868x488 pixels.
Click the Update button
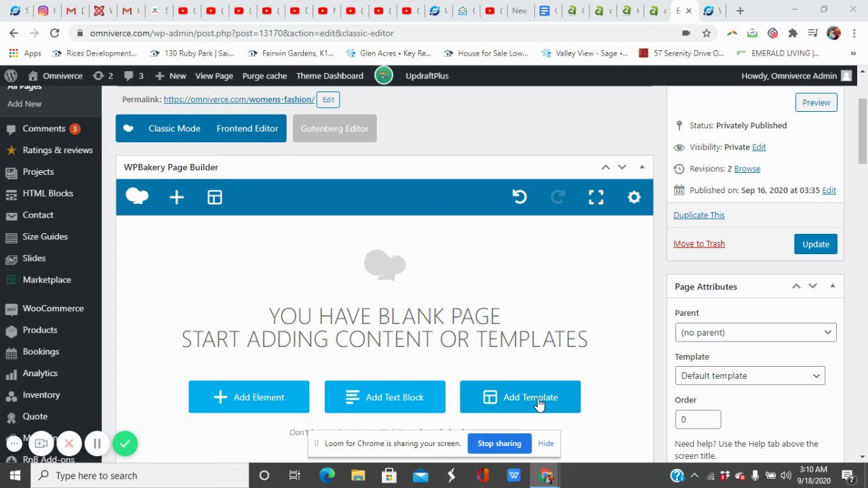pos(816,244)
